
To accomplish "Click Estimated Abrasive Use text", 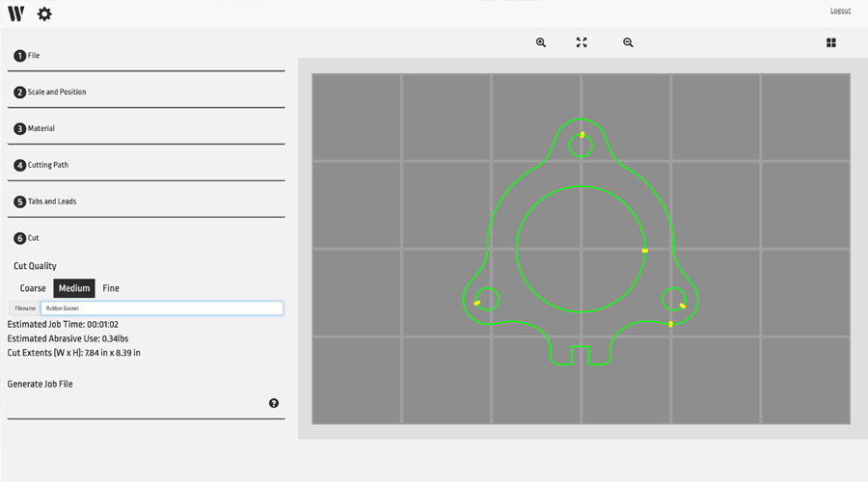I will pos(68,338).
